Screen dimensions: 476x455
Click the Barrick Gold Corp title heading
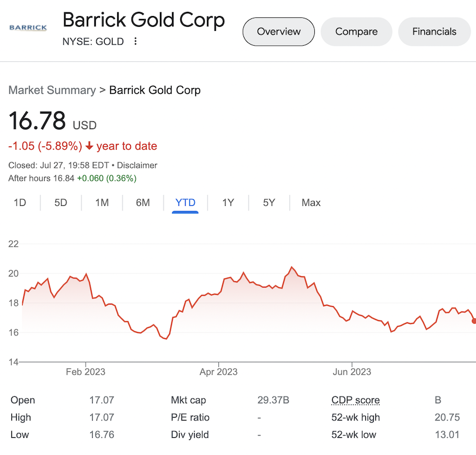point(143,20)
